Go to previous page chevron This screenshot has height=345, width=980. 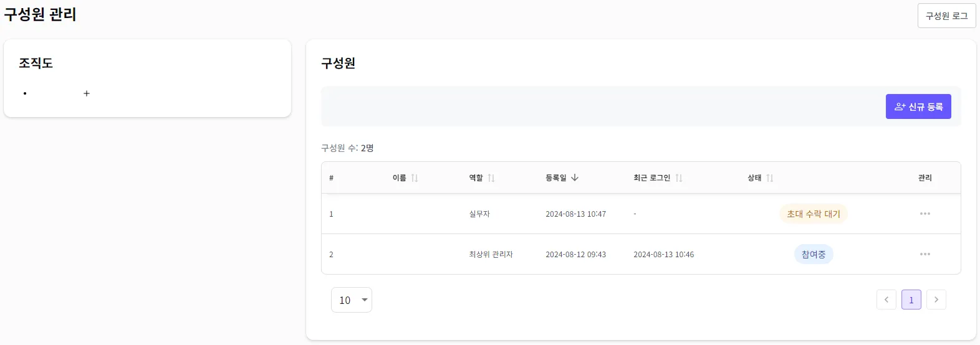click(886, 300)
